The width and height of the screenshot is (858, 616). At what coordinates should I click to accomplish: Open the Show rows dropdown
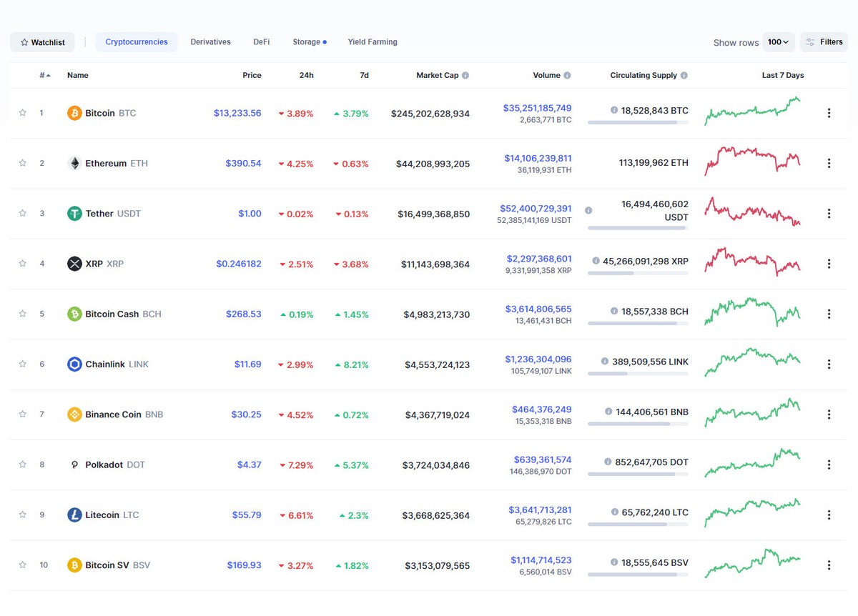pyautogui.click(x=779, y=42)
